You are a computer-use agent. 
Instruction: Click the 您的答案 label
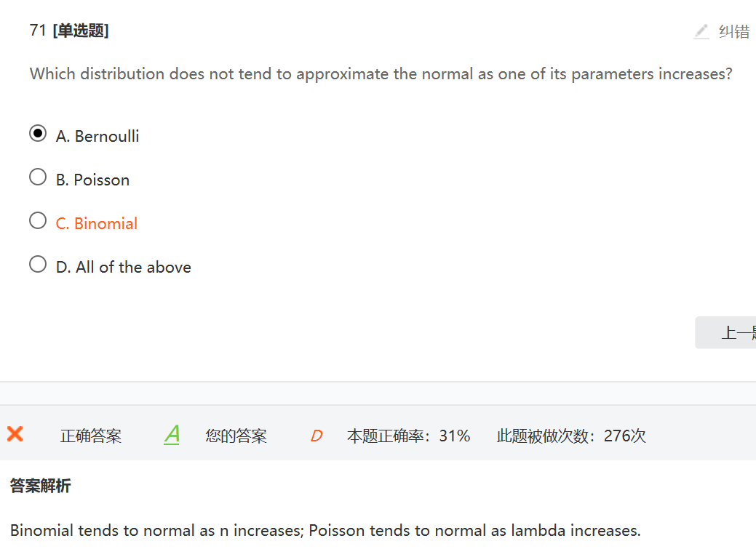(x=236, y=436)
